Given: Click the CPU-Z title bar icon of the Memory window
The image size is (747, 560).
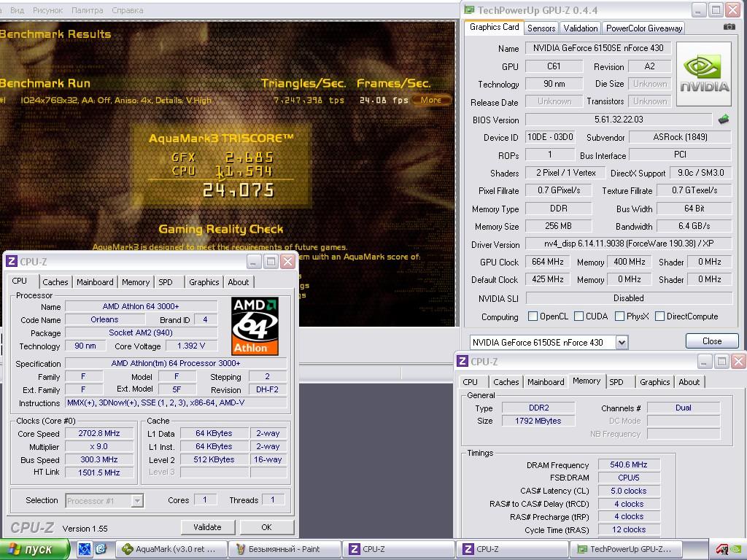Looking at the screenshot, I should point(462,362).
